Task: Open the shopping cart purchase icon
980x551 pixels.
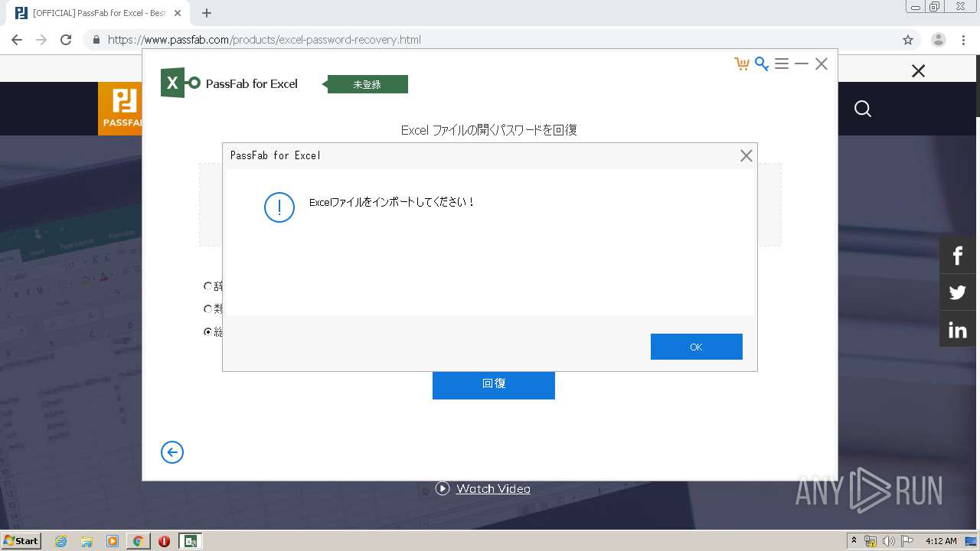Action: click(741, 64)
